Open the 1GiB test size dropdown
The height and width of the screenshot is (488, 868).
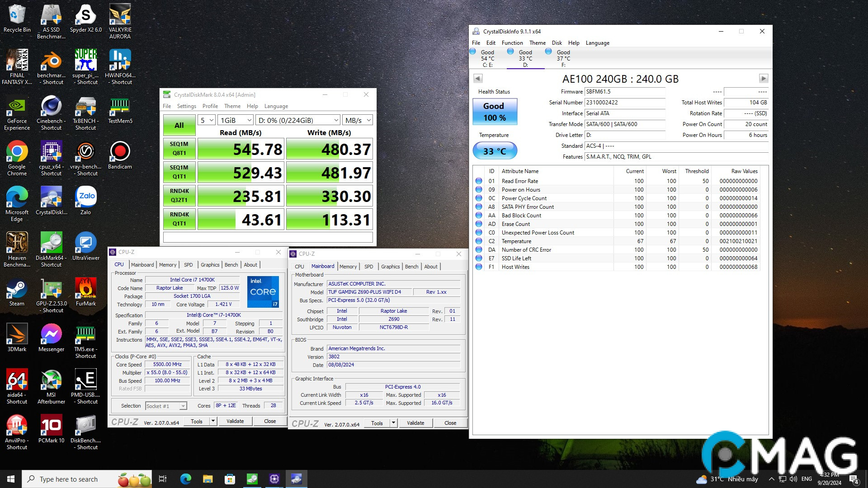234,120
